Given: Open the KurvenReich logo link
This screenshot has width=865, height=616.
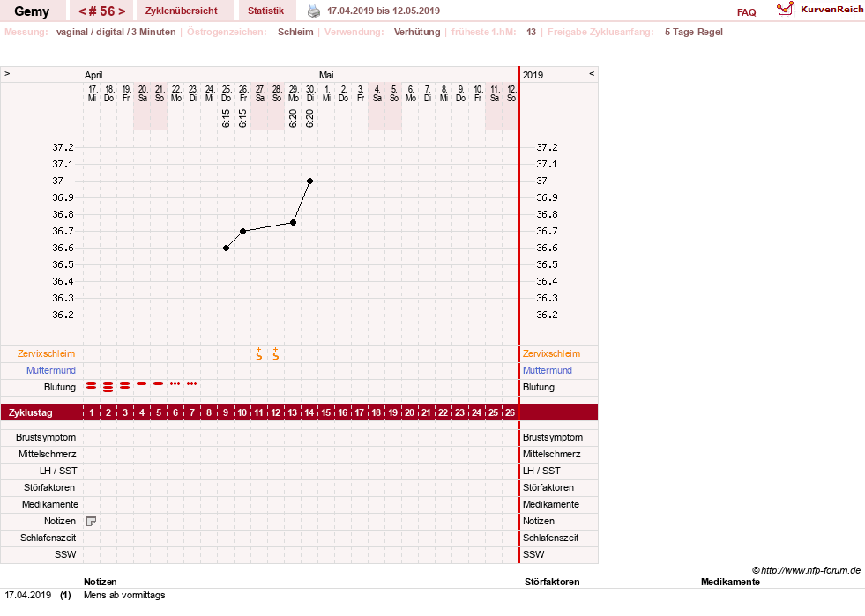Looking at the screenshot, I should tap(820, 10).
